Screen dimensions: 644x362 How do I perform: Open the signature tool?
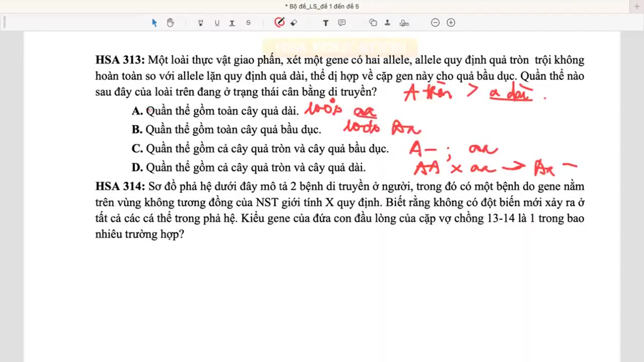click(x=404, y=23)
